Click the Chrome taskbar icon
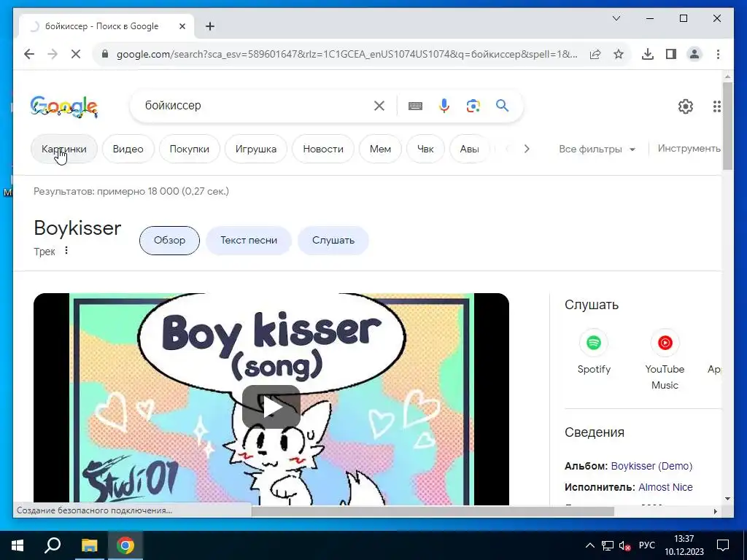The width and height of the screenshot is (747, 560). (125, 545)
